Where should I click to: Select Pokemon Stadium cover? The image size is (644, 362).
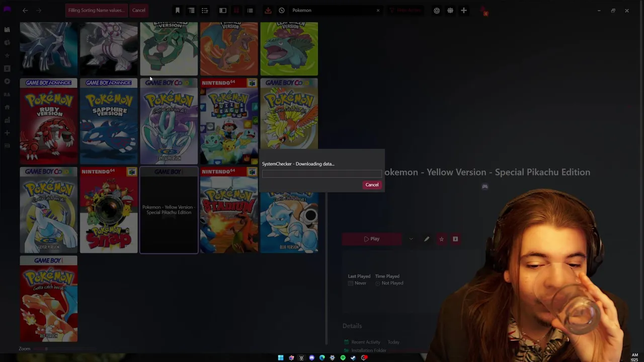(229, 210)
